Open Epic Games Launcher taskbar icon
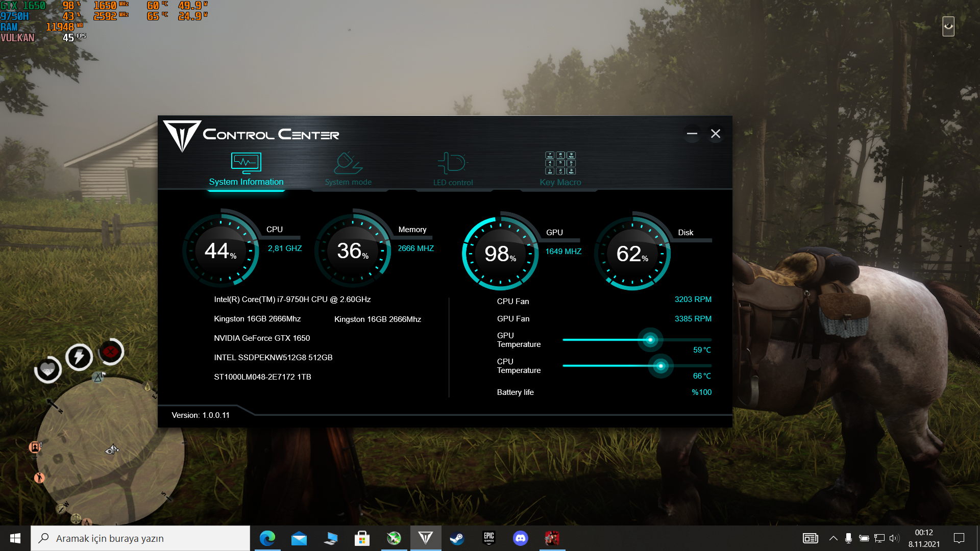The width and height of the screenshot is (980, 551). pos(488,538)
